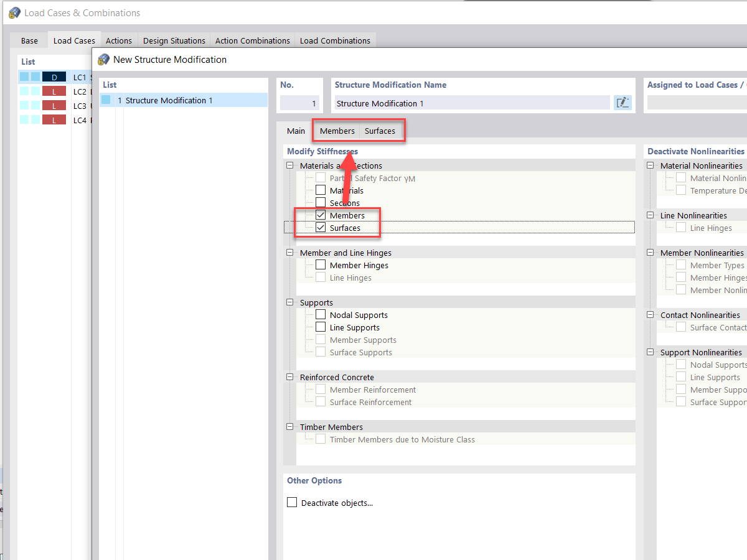
Task: Enable the Deactivate objects option
Action: [292, 502]
